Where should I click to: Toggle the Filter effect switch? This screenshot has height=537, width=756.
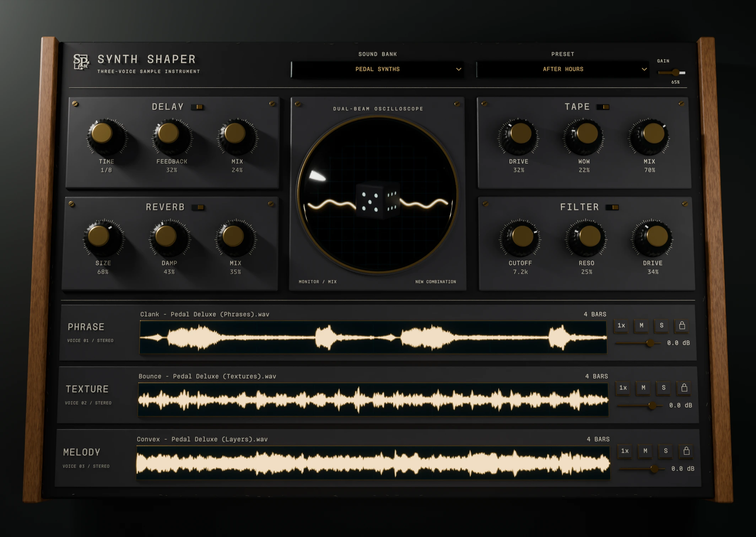pyautogui.click(x=612, y=207)
